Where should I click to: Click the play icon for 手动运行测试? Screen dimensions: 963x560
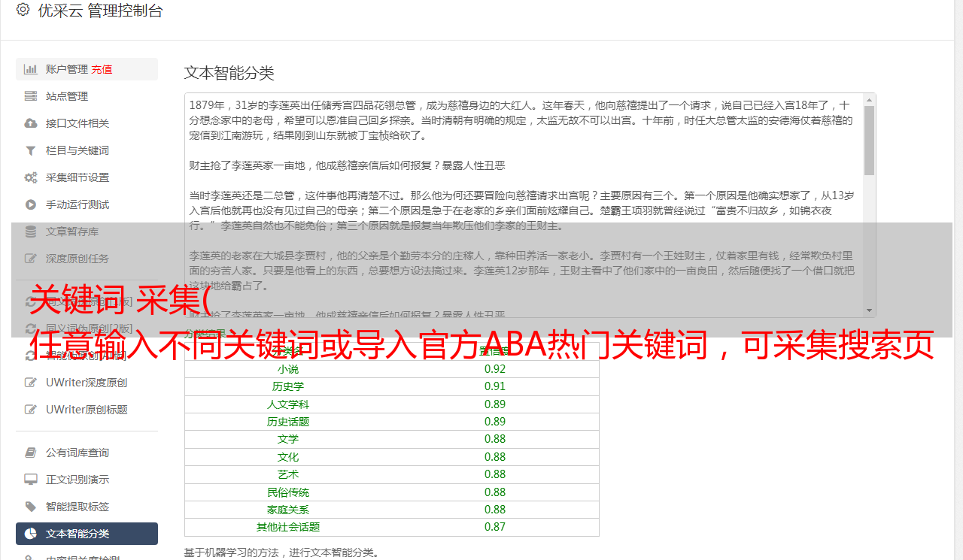click(31, 204)
